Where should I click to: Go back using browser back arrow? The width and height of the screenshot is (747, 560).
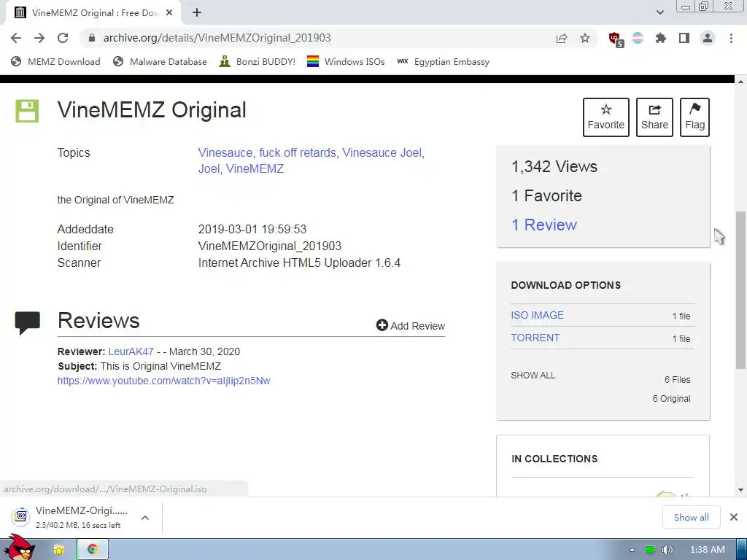[16, 38]
